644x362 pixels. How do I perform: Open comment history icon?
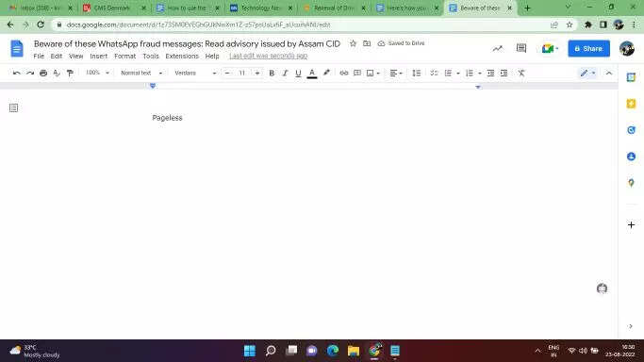point(521,48)
